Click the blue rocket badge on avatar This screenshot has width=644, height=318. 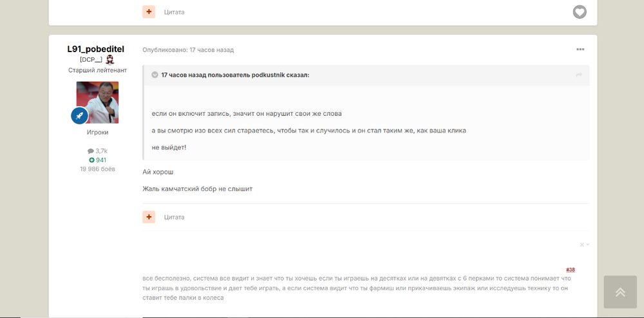(80, 116)
